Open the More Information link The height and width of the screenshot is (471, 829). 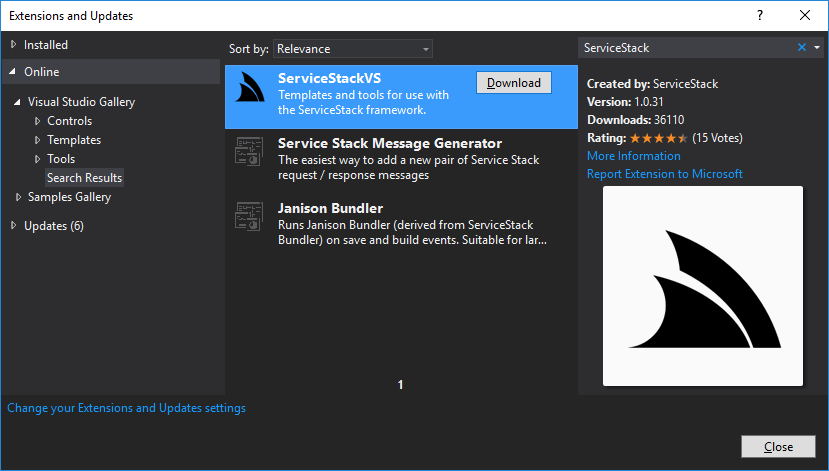(633, 156)
